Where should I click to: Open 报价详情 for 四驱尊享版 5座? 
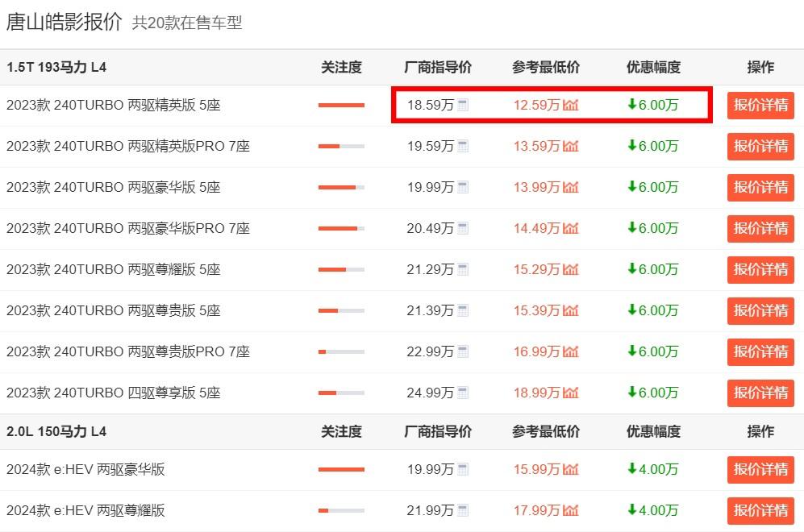point(760,393)
